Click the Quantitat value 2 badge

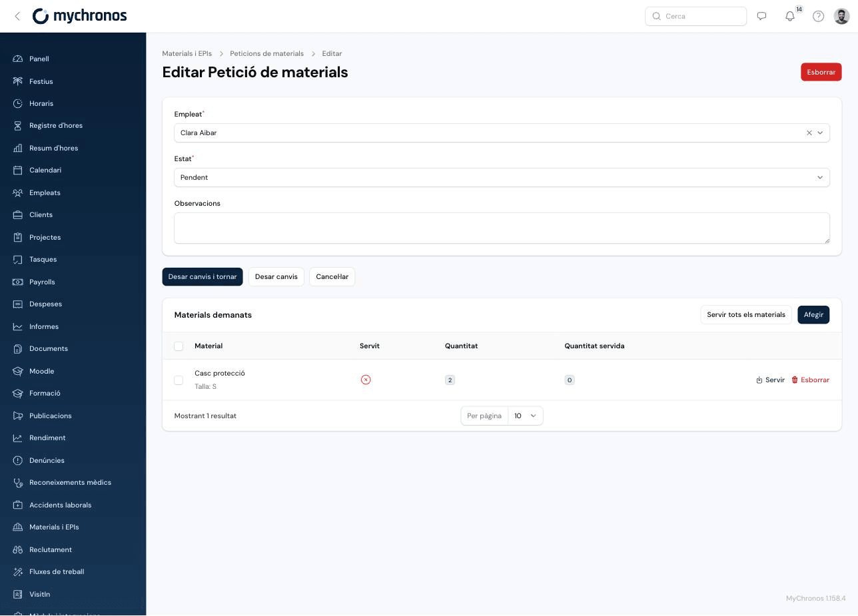click(x=450, y=380)
